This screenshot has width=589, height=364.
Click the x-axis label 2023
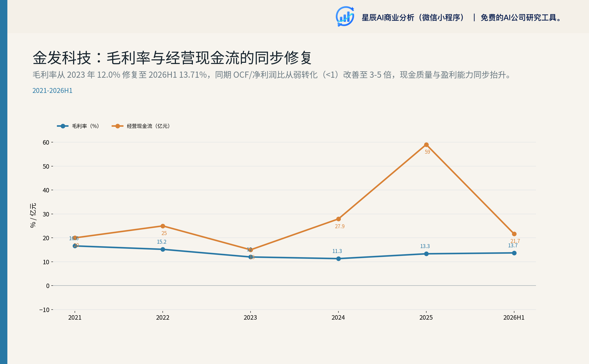(x=250, y=317)
